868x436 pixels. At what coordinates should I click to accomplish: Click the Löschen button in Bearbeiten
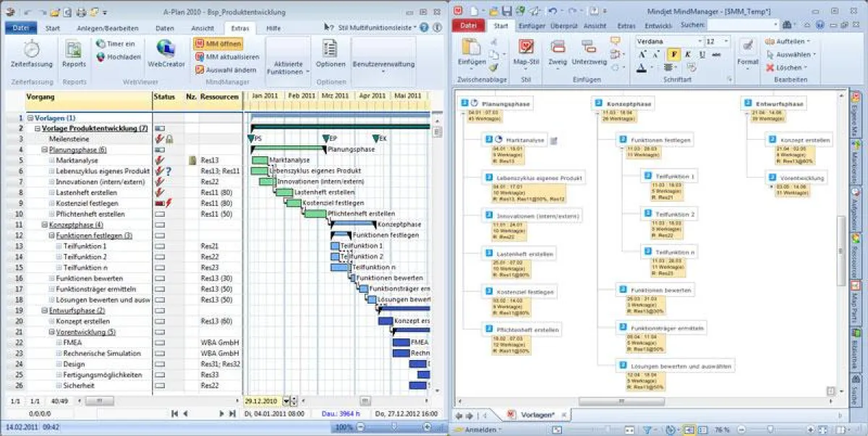point(785,67)
